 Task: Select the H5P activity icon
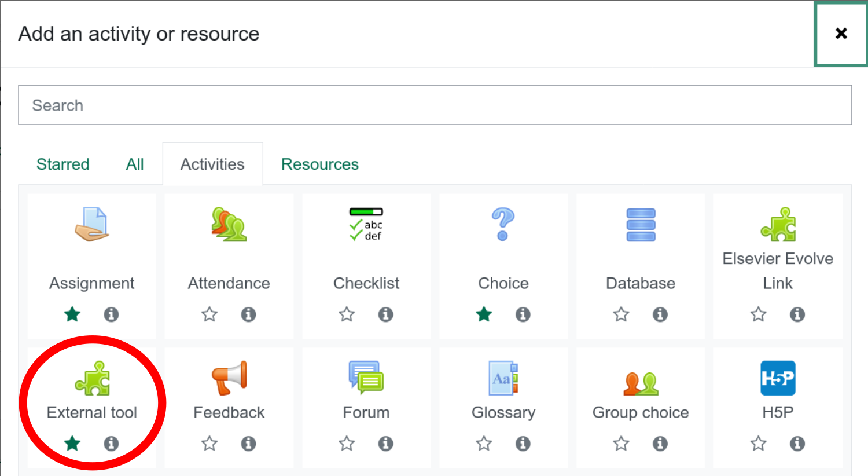778,378
